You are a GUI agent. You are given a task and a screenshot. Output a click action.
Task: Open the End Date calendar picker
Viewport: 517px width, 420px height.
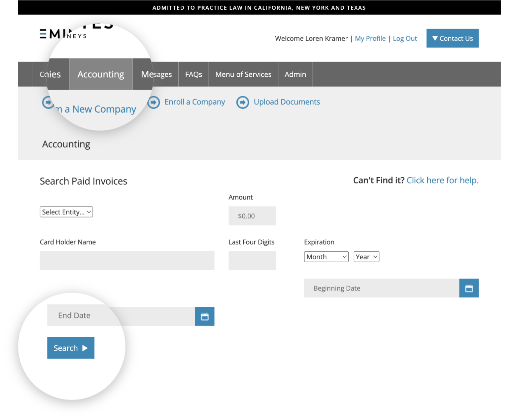click(x=205, y=316)
